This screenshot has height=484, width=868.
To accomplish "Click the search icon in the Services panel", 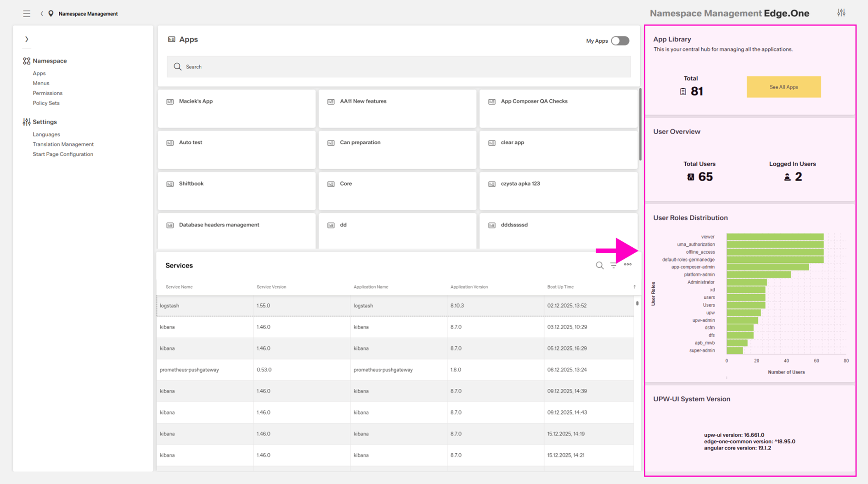I will coord(599,265).
